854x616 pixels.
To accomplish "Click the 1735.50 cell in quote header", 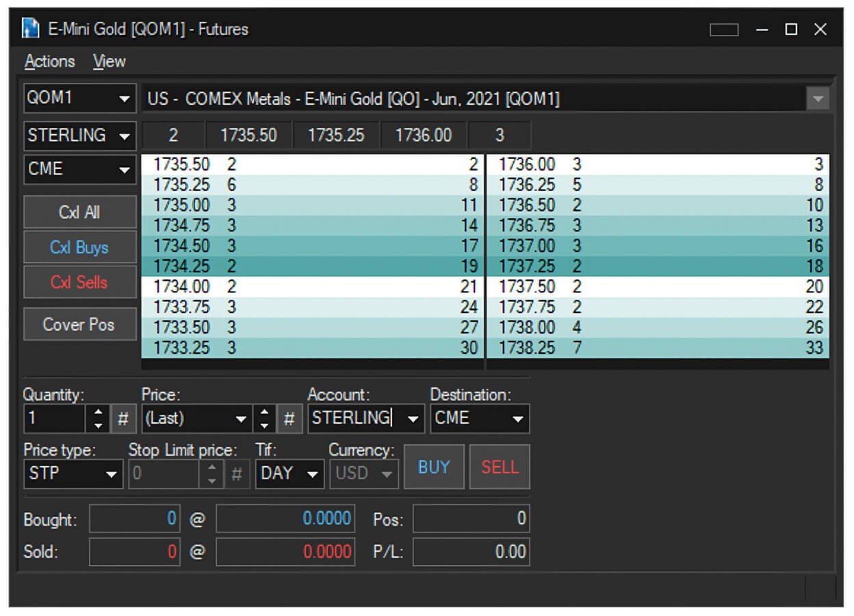I will pos(248,136).
